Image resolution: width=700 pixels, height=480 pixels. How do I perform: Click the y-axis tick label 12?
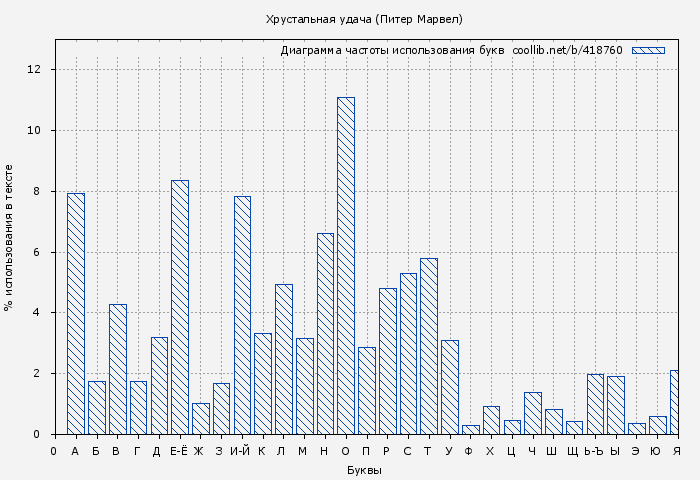(x=34, y=70)
